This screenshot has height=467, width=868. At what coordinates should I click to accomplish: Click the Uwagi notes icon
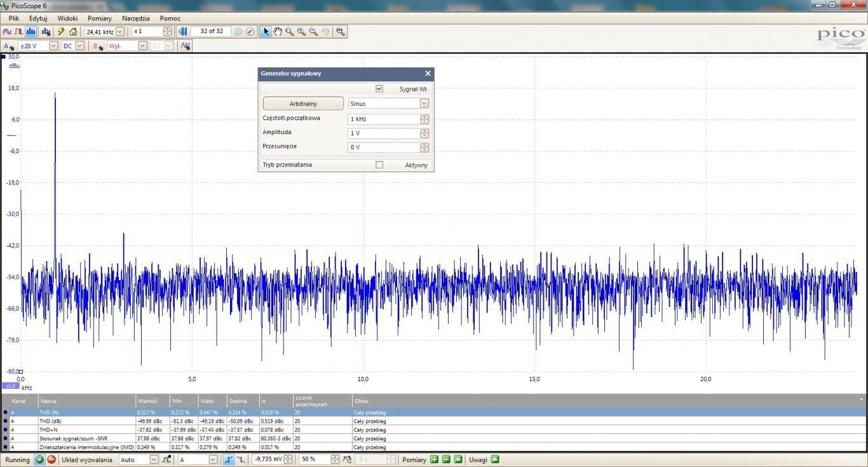coord(495,459)
